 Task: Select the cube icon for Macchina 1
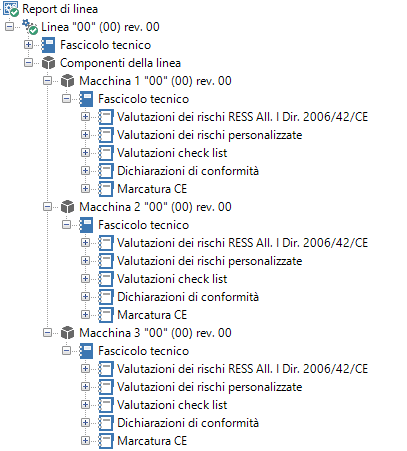(x=68, y=81)
